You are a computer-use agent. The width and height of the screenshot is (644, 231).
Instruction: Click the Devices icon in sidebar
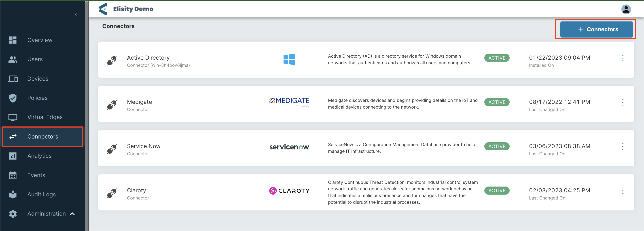(13, 79)
